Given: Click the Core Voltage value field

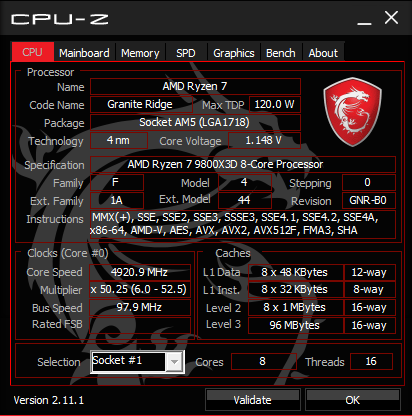Looking at the screenshot, I should coord(264,140).
